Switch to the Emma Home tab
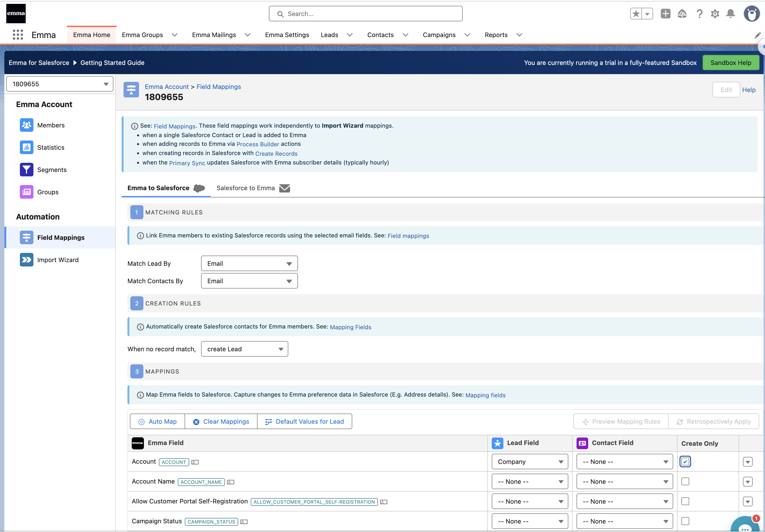 pos(92,35)
